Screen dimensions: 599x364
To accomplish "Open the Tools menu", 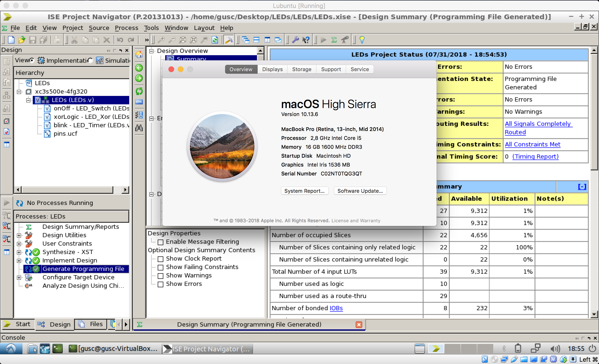I will [151, 28].
